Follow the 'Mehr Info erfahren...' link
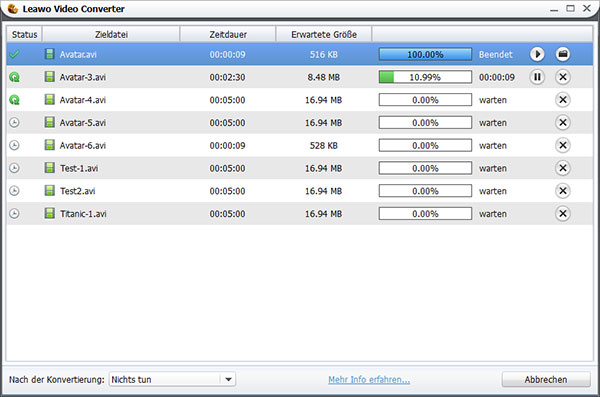This screenshot has width=600, height=397. tap(369, 380)
